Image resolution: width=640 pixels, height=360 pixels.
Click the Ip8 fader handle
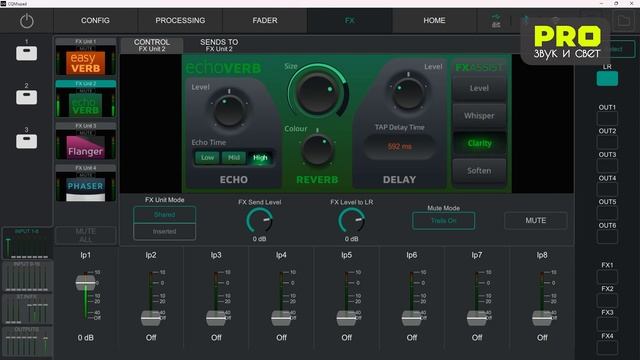(542, 318)
